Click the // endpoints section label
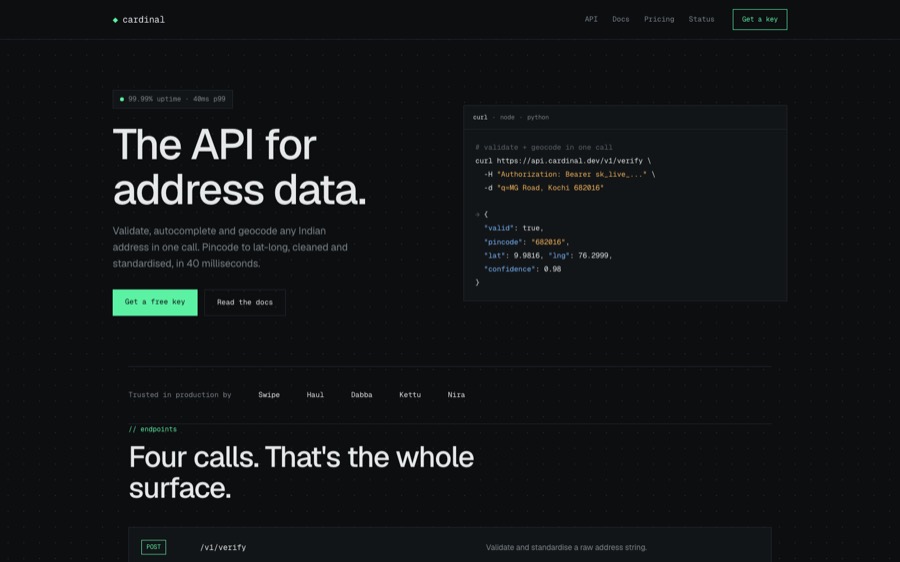The width and height of the screenshot is (900, 562). 153,429
